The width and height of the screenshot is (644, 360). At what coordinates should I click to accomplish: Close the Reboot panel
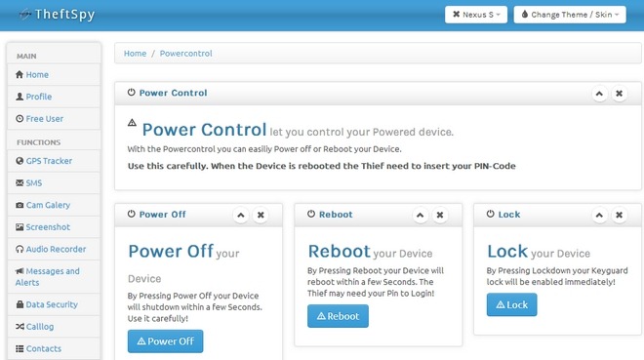coord(440,215)
